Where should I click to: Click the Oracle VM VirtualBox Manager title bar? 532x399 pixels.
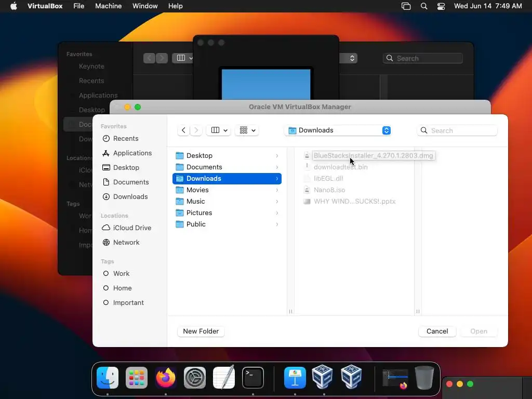300,107
